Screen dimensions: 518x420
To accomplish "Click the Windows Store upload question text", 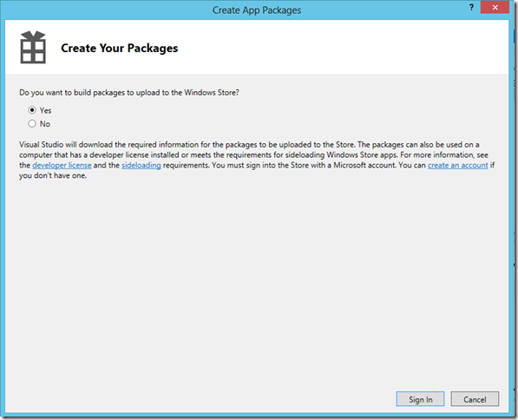I will [x=128, y=93].
